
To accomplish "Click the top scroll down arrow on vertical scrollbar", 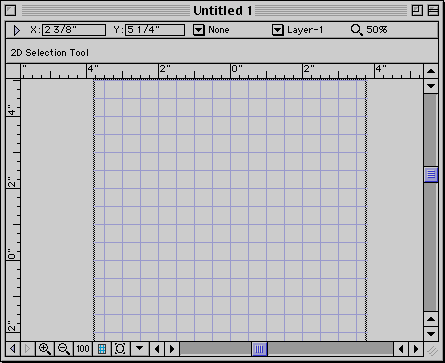I will [x=431, y=86].
